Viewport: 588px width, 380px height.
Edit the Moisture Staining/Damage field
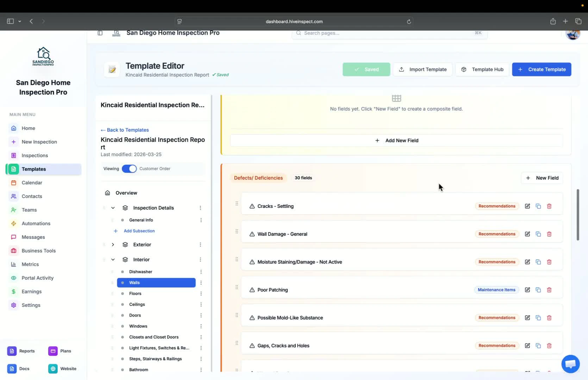pyautogui.click(x=527, y=262)
